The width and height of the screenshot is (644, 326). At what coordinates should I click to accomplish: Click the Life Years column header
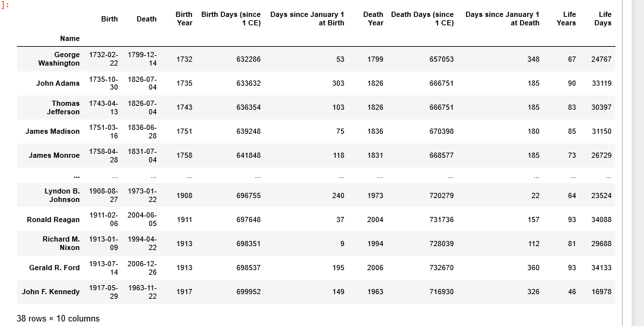566,18
